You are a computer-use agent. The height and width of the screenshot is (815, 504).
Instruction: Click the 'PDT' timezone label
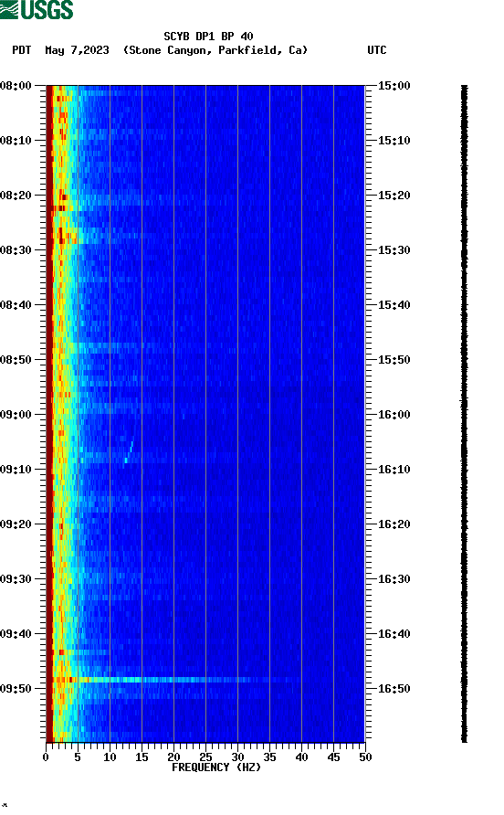pyautogui.click(x=21, y=50)
